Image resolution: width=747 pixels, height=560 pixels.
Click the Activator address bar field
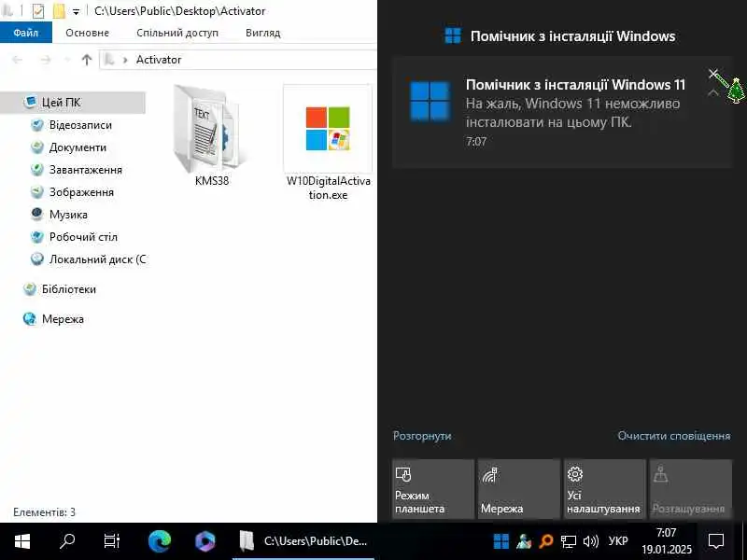tap(238, 60)
